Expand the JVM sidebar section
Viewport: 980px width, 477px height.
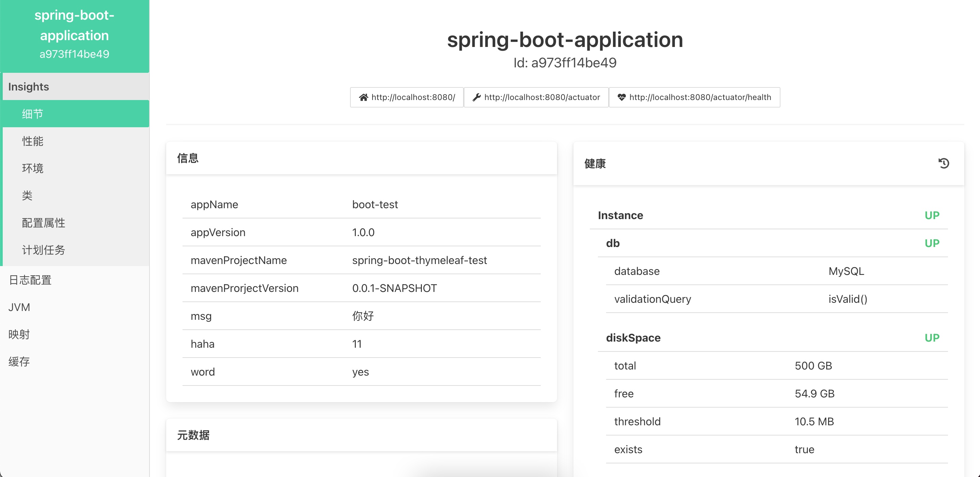pyautogui.click(x=19, y=307)
